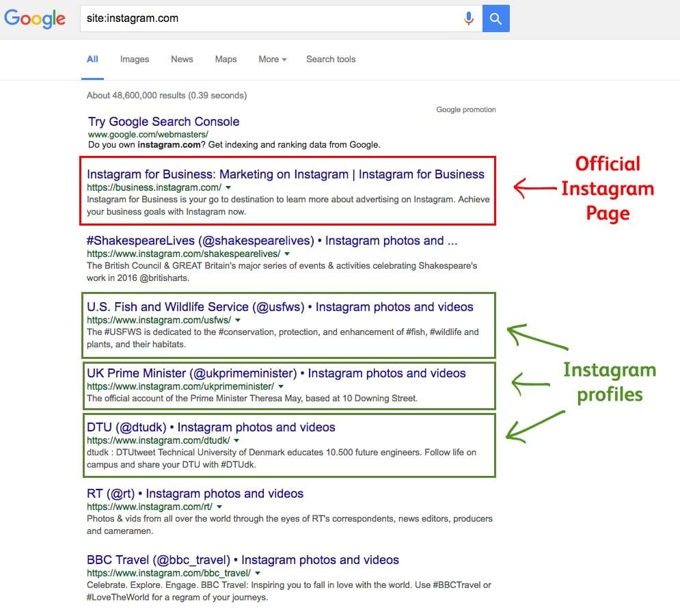Viewport: 680px width, 616px height.
Task: Expand arrow beside shakespearelives URL
Action: click(287, 254)
